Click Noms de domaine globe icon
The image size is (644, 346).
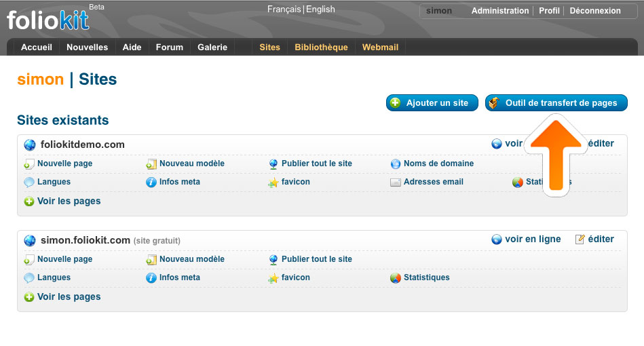pyautogui.click(x=395, y=164)
